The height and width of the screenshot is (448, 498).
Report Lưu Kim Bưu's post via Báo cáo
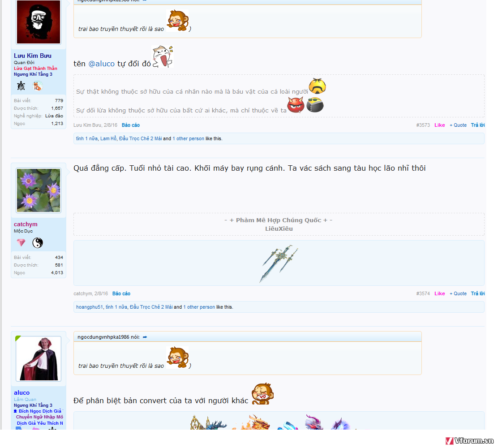coord(130,125)
